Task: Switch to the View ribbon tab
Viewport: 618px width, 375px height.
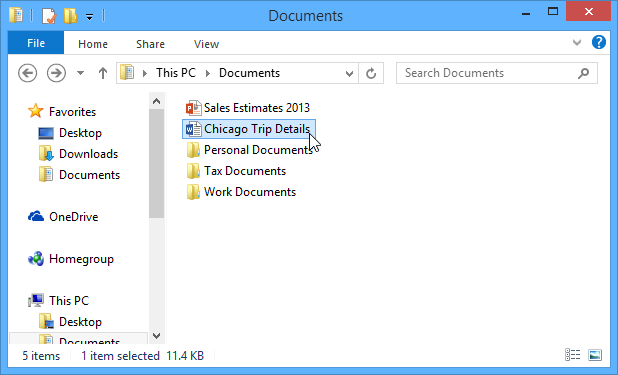Action: (206, 44)
